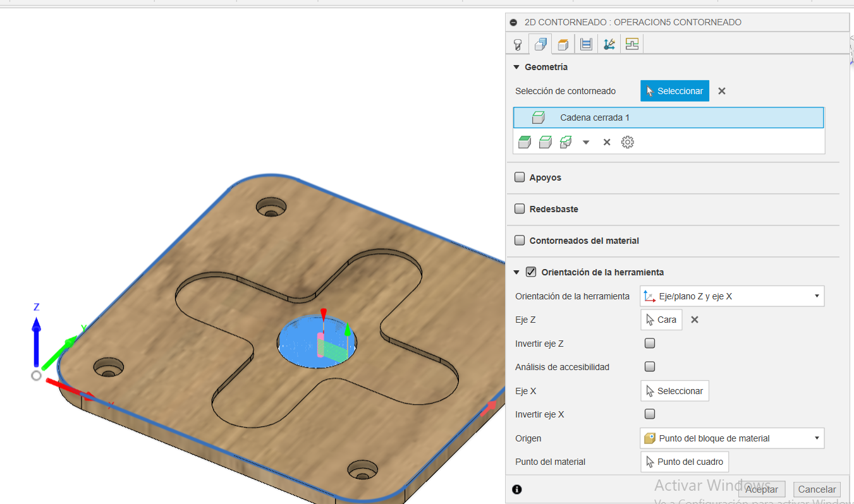Choose the outlined green edge selection icon
This screenshot has height=504, width=854.
pyautogui.click(x=545, y=142)
